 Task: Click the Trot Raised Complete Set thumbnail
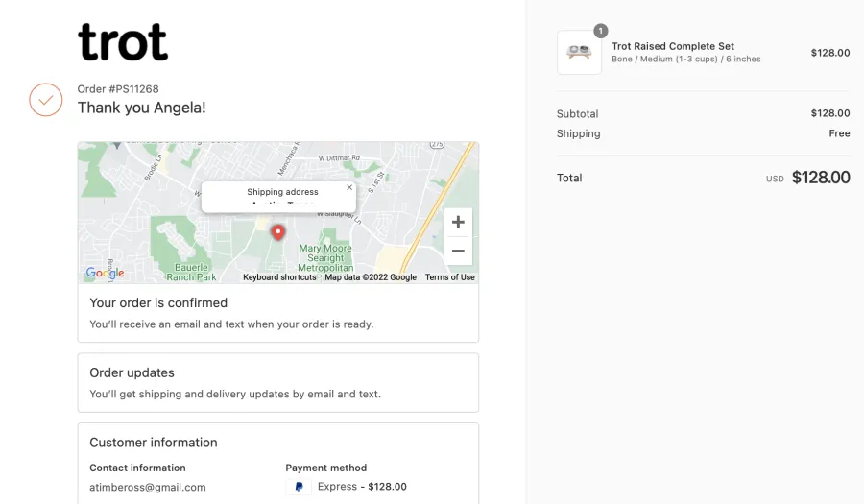[579, 53]
